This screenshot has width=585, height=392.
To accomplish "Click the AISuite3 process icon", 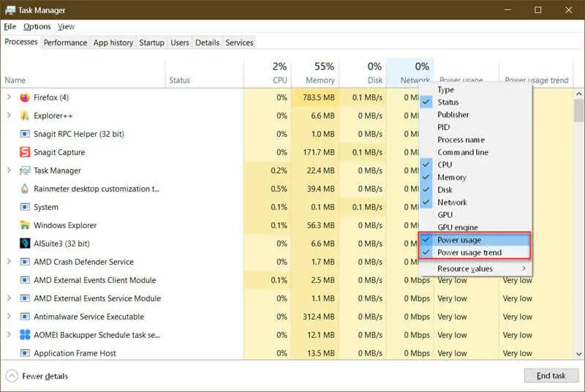I will pos(25,244).
